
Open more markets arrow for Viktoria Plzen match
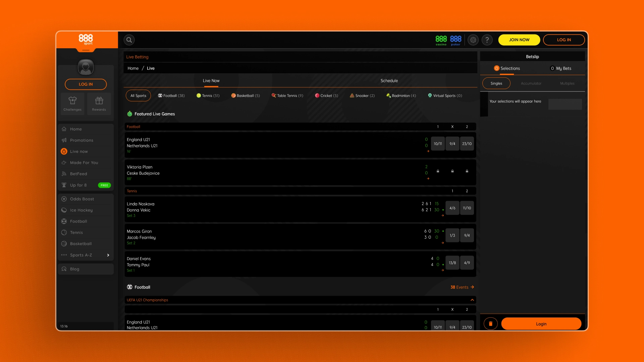point(428,179)
